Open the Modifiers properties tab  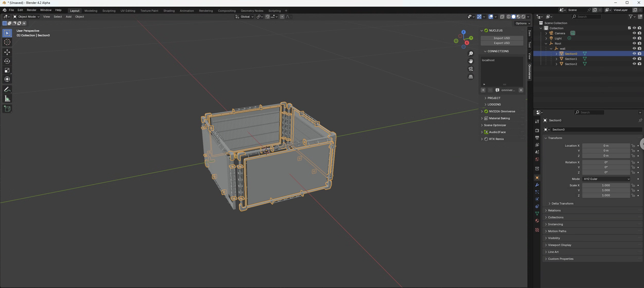[x=537, y=185]
